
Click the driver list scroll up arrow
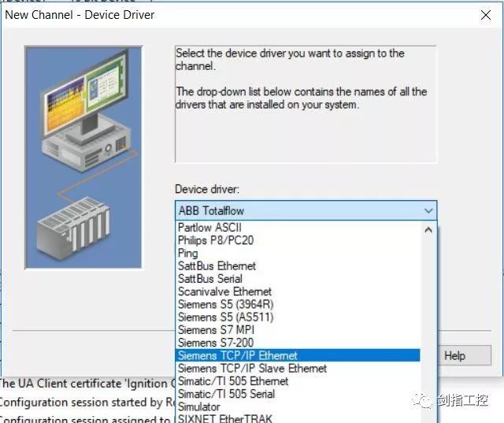428,230
